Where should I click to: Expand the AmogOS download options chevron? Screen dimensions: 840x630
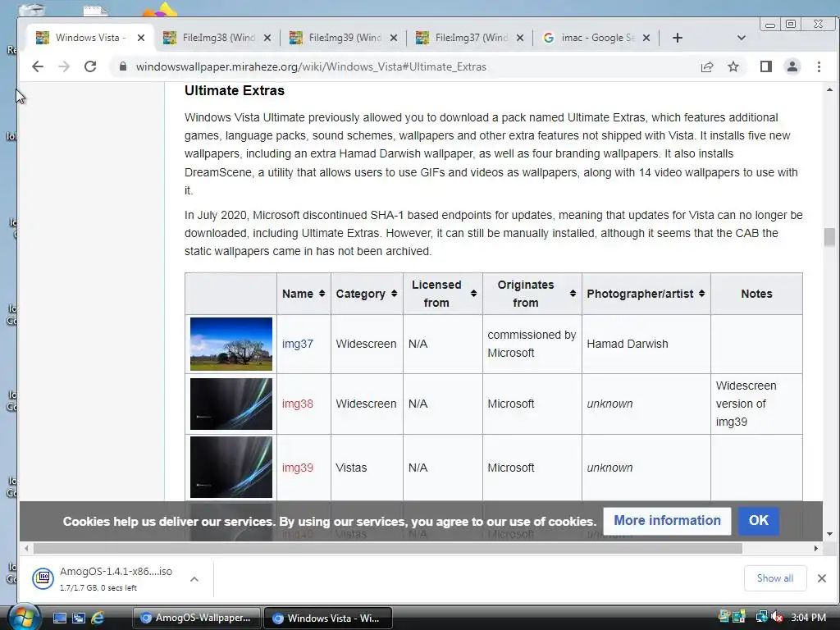pyautogui.click(x=194, y=578)
